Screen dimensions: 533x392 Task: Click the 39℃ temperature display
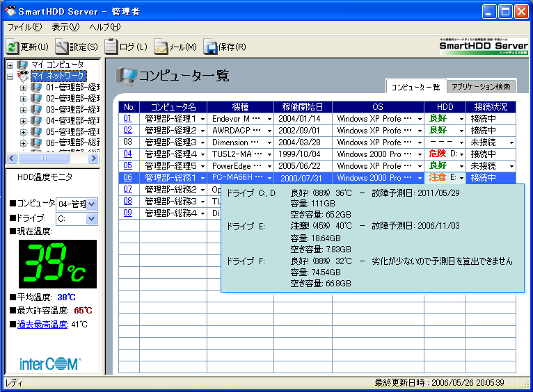tap(58, 264)
